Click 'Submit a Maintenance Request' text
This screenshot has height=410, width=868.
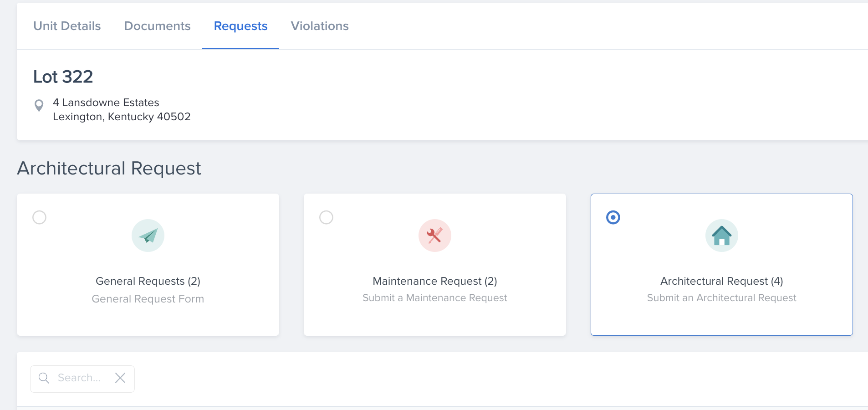pyautogui.click(x=434, y=298)
